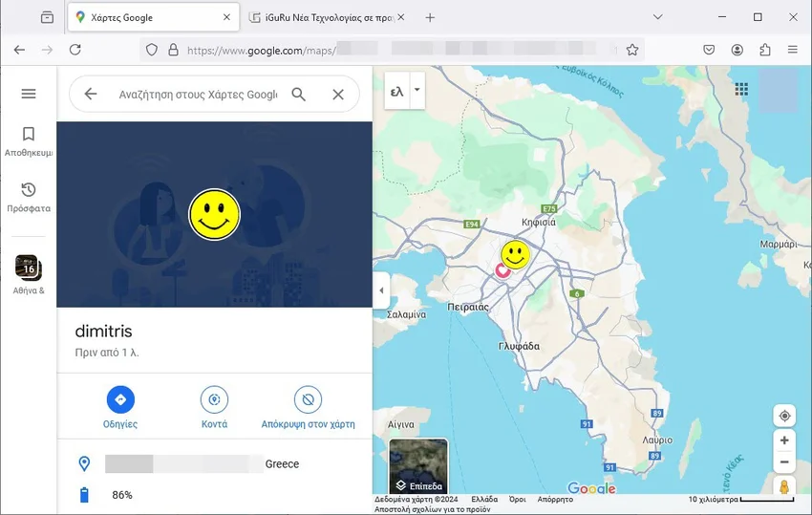
Task: Save the page to Pocket
Action: click(709, 50)
